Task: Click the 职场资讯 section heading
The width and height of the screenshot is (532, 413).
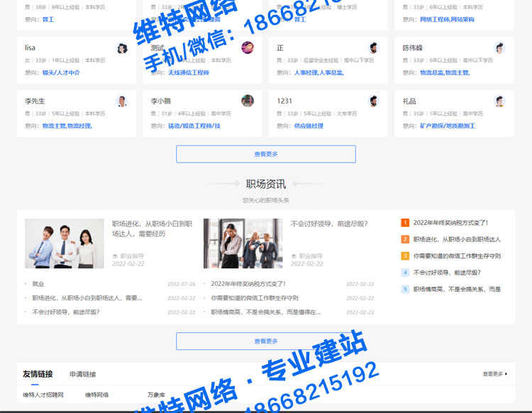Action: tap(266, 185)
